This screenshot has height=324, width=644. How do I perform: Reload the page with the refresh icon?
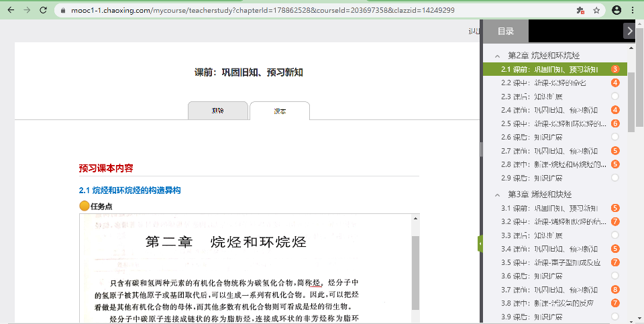(x=44, y=10)
